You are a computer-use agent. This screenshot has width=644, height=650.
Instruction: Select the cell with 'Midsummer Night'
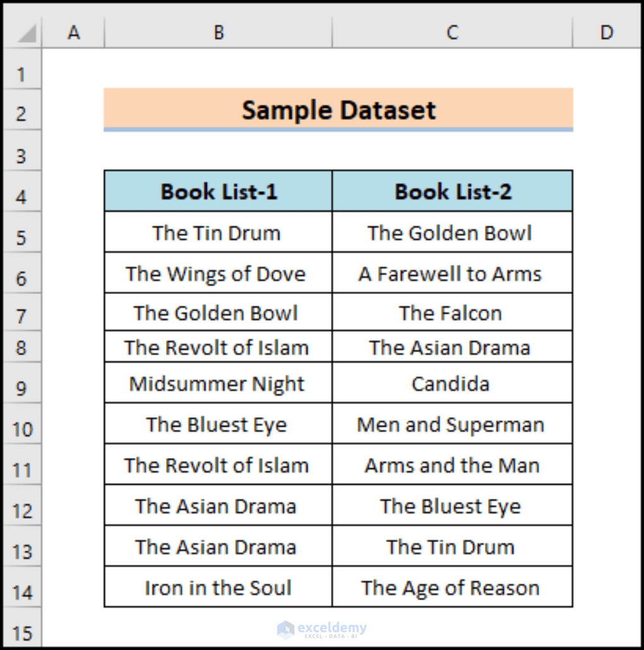[x=217, y=384]
